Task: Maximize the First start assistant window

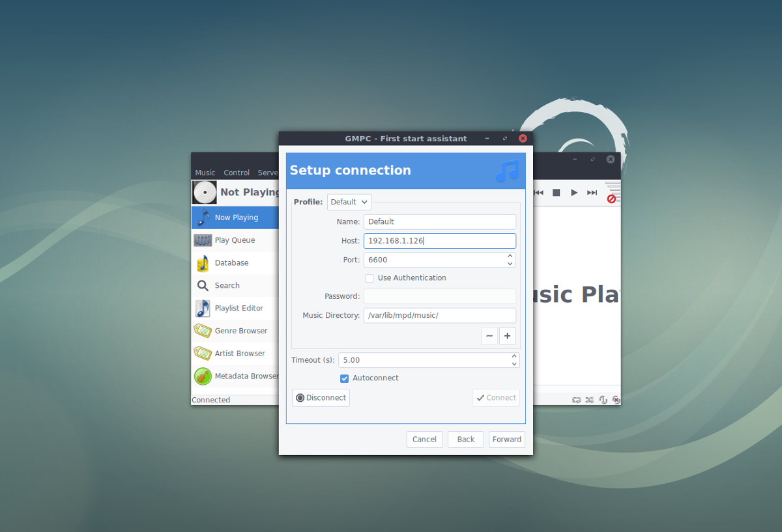Action: pos(505,139)
